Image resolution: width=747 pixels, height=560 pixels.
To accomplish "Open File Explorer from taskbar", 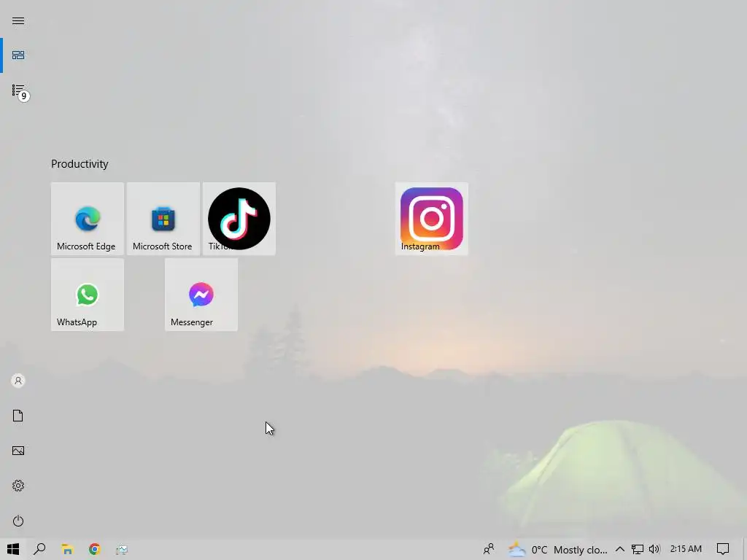I will point(67,550).
